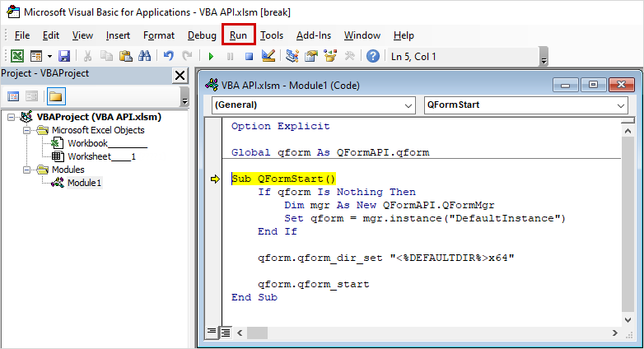This screenshot has height=349, width=644.
Task: Select Module1 in the project tree
Action: coord(84,182)
